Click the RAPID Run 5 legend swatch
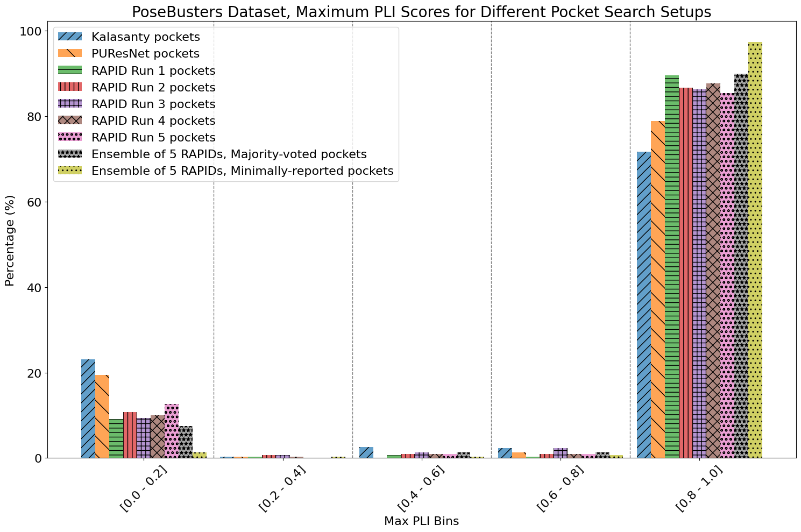This screenshot has height=532, width=801. coord(70,137)
